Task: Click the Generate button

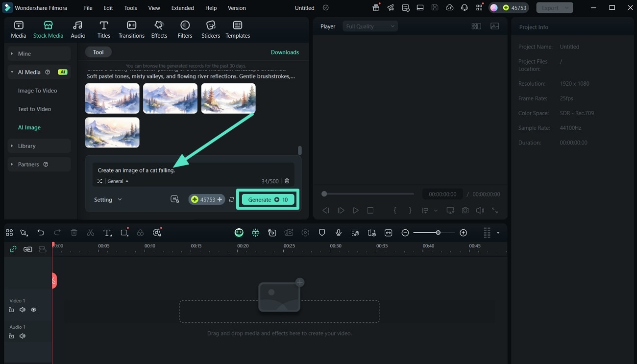Action: click(268, 199)
